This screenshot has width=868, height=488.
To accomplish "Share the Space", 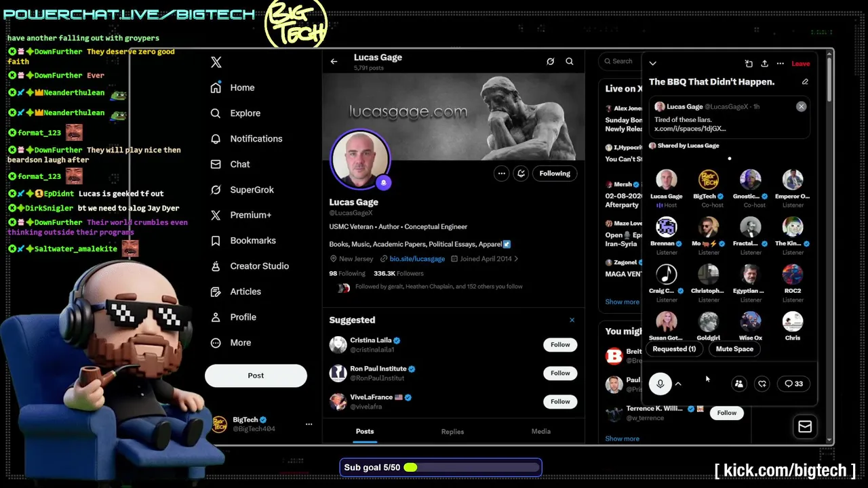I will pos(764,64).
